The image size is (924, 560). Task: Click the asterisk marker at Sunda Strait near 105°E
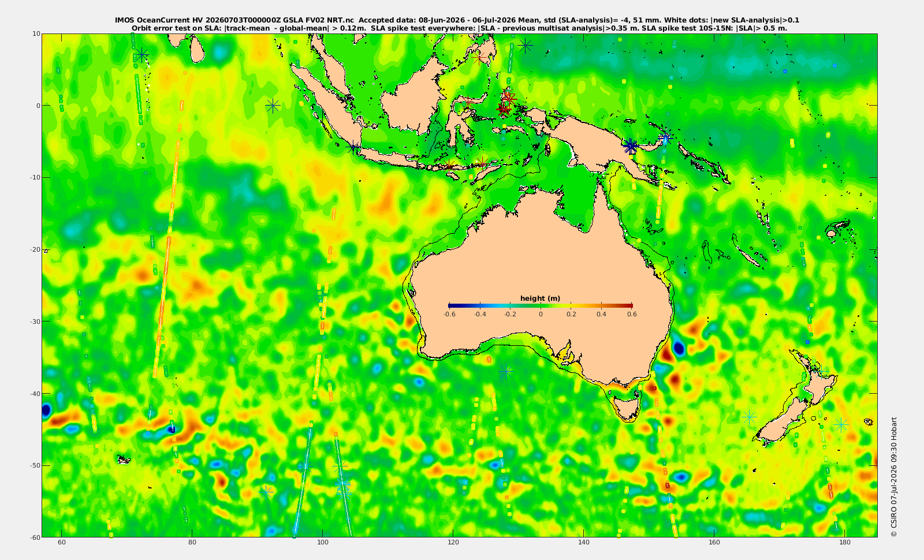point(353,147)
